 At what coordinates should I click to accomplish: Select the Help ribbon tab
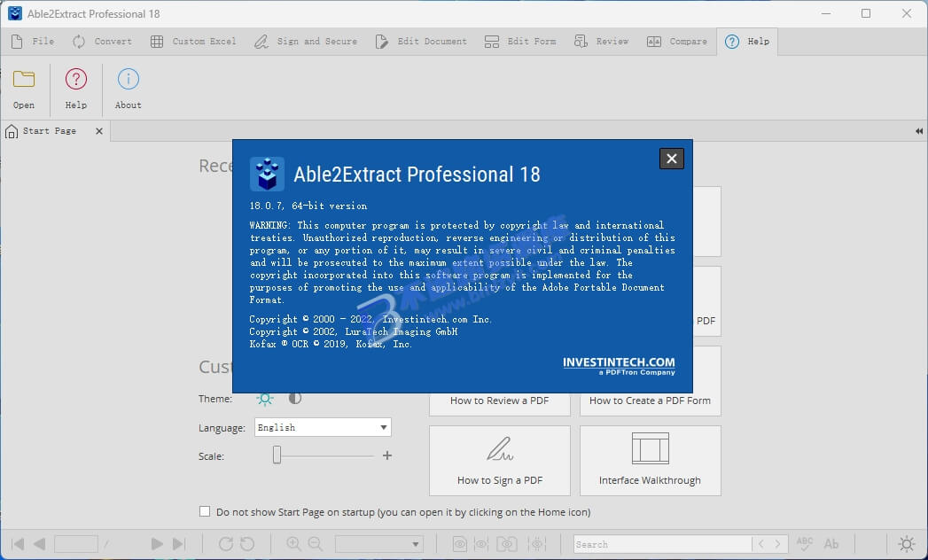(747, 42)
